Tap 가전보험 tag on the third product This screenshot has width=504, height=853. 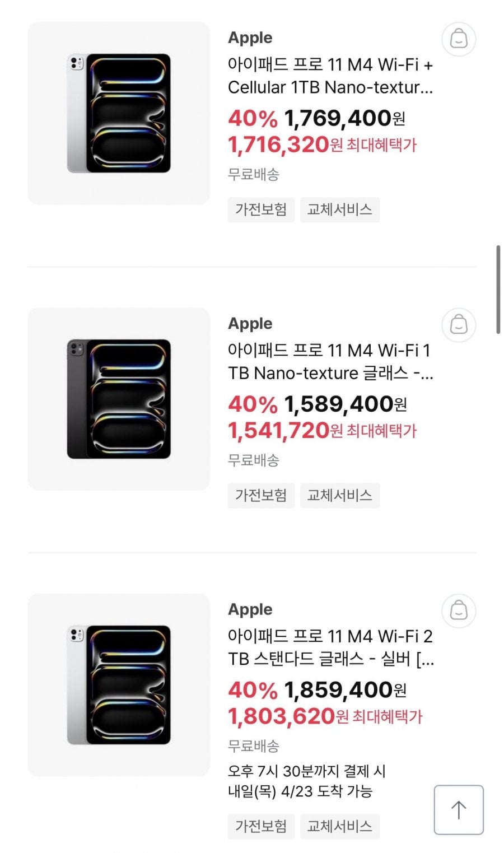pos(261,826)
